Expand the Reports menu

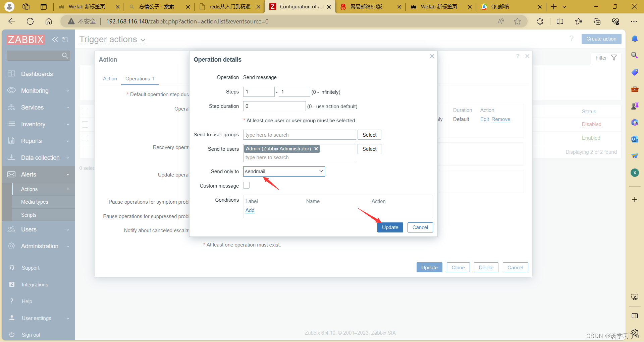(38, 141)
